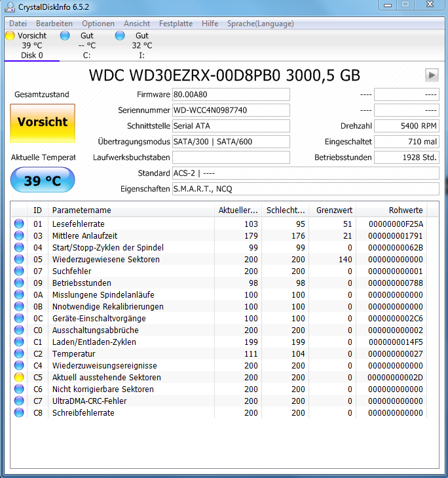
Task: Click the Betriebsstunden value 1928 Std.
Action: coord(407,157)
